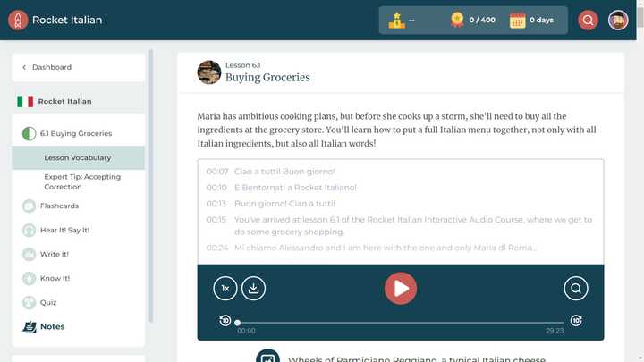Screen dimensions: 644x362
Task: Open the leaderboard podium icon
Action: 397,20
